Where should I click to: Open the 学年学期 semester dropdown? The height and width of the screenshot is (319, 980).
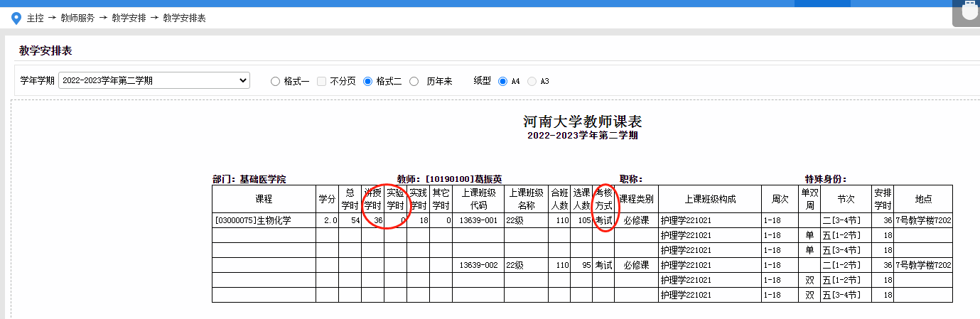pos(154,81)
